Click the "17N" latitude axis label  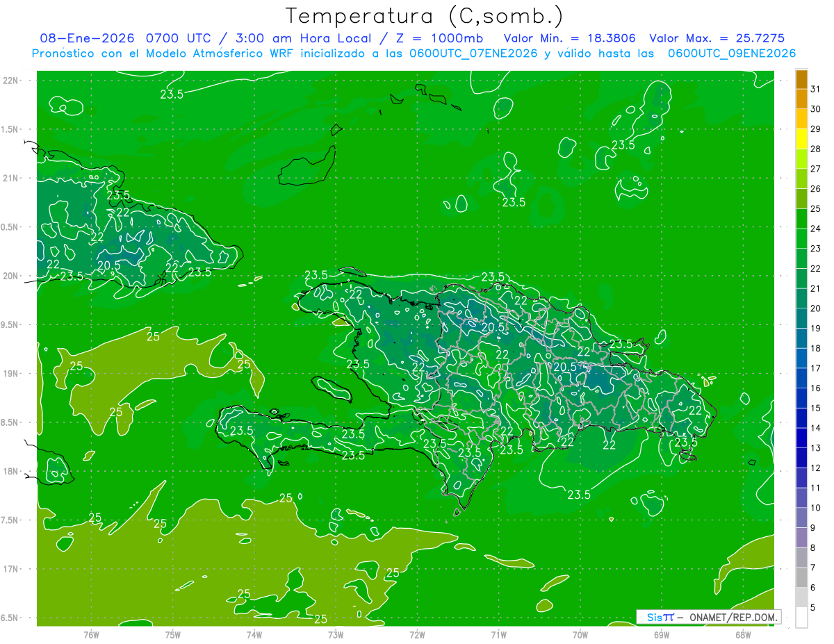[12, 569]
